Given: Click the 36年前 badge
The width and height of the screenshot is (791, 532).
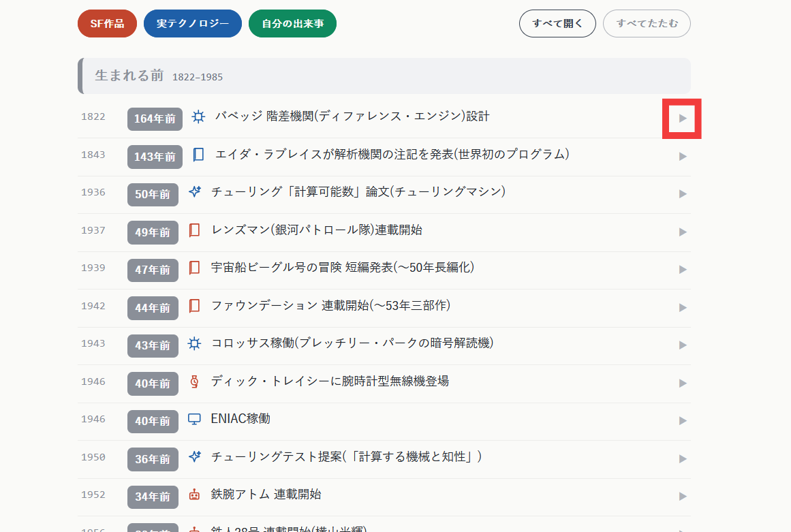Looking at the screenshot, I should tap(153, 459).
